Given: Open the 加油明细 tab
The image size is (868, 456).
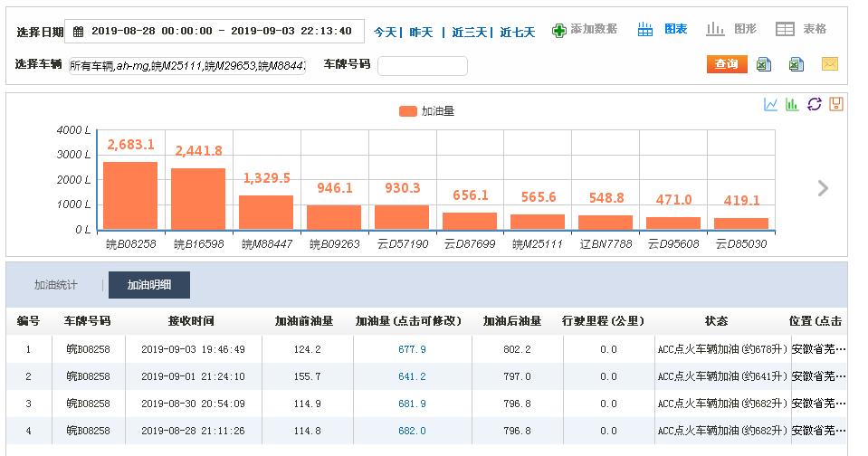Looking at the screenshot, I should pyautogui.click(x=149, y=285).
